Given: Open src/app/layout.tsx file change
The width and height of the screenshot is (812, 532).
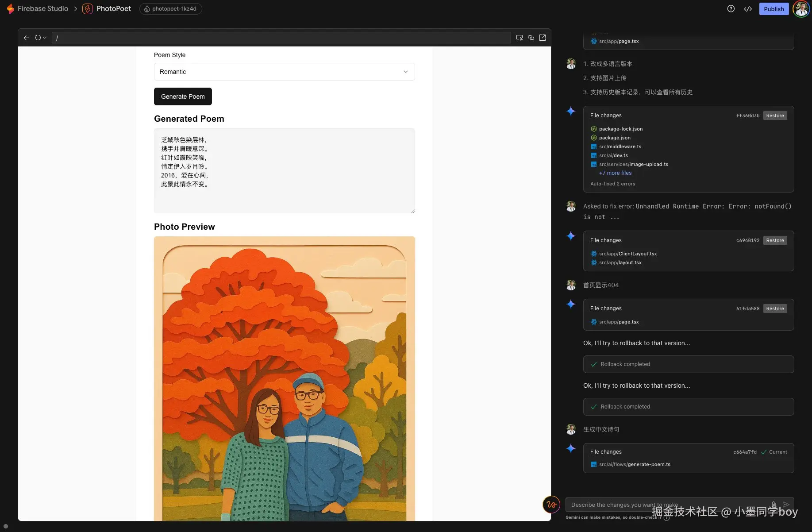Looking at the screenshot, I should [620, 262].
